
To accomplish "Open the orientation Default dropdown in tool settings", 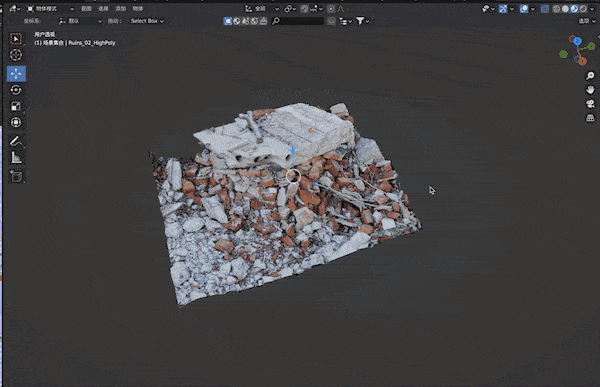I will point(80,21).
